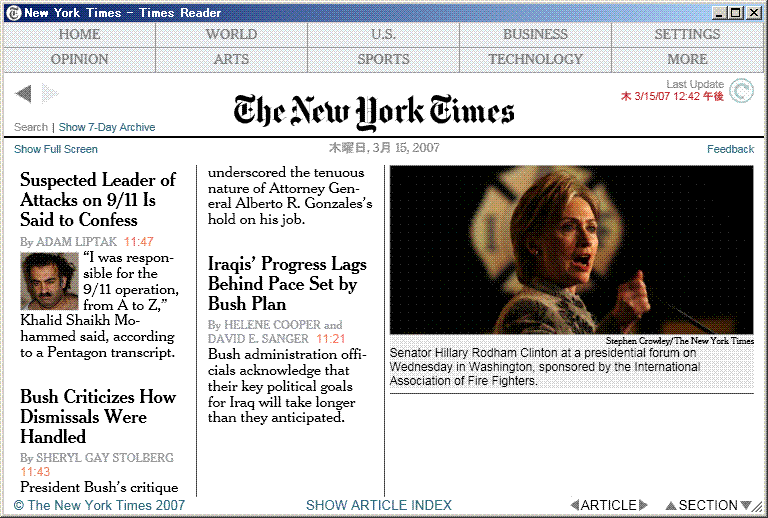
Task: Minimize the Times Reader window
Action: coord(719,13)
